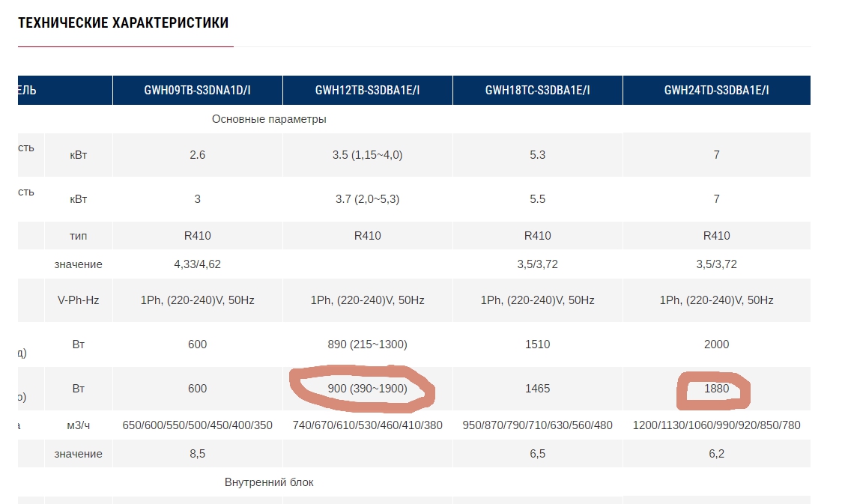Select column header GWH09TB-S3DNA1D/I
The height and width of the screenshot is (504, 848).
[x=198, y=91]
